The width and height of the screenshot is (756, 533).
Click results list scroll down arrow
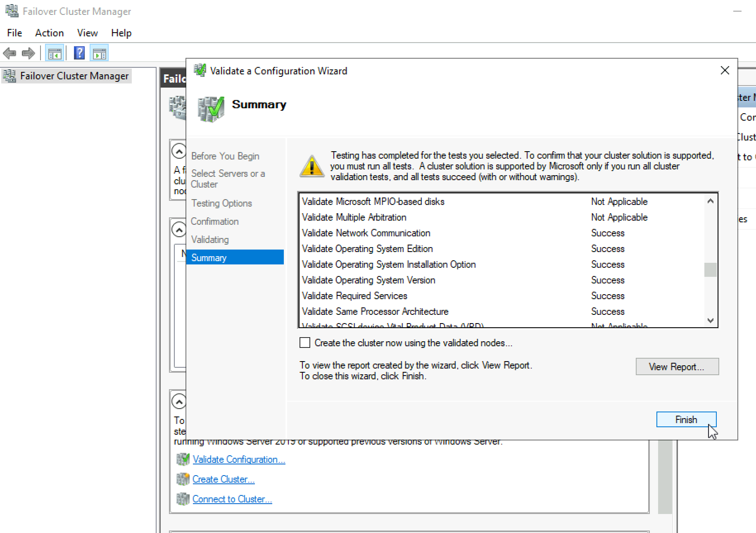click(711, 320)
